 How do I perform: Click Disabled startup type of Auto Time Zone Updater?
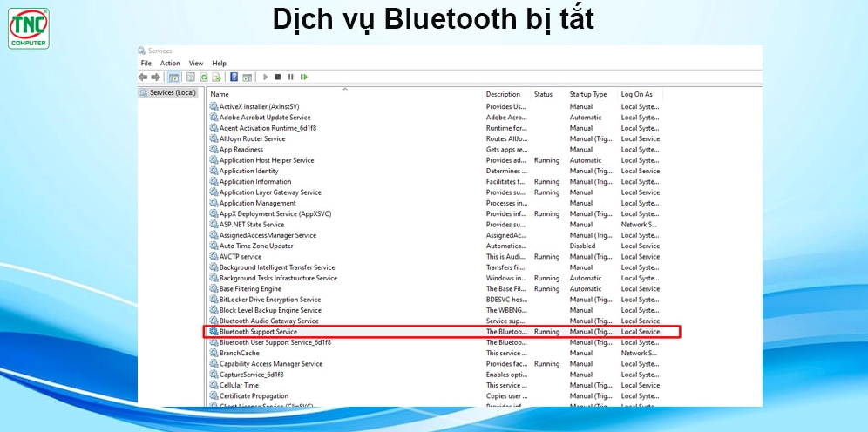coord(582,246)
